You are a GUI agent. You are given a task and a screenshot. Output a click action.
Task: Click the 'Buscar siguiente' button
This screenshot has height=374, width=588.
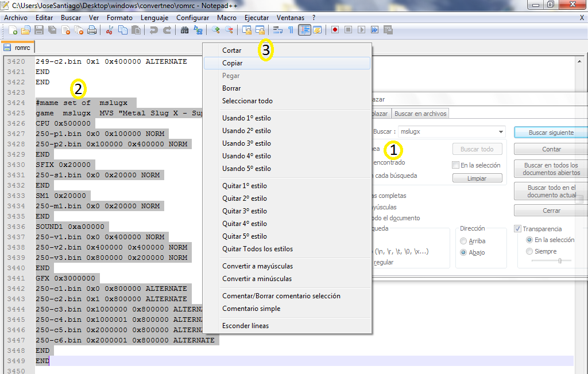[551, 133]
